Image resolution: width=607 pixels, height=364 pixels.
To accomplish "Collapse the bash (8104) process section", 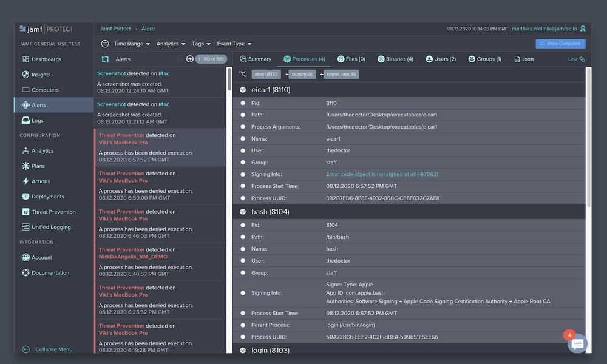I will coord(243,212).
